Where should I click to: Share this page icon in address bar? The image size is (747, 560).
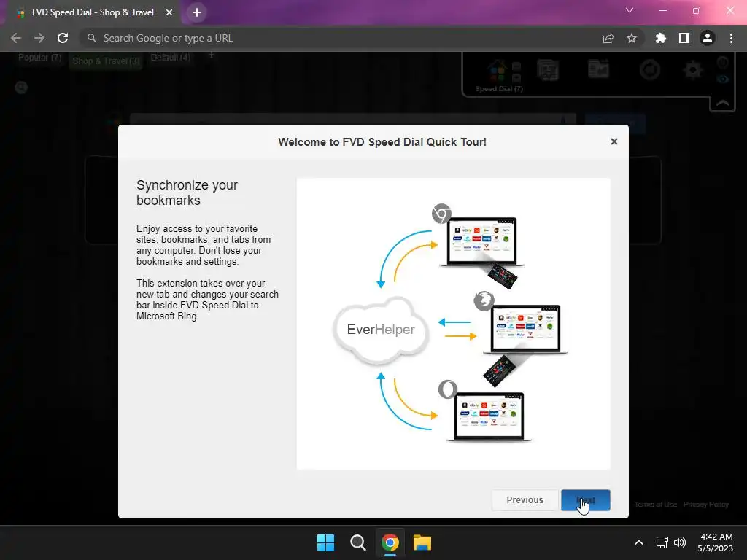[608, 38]
